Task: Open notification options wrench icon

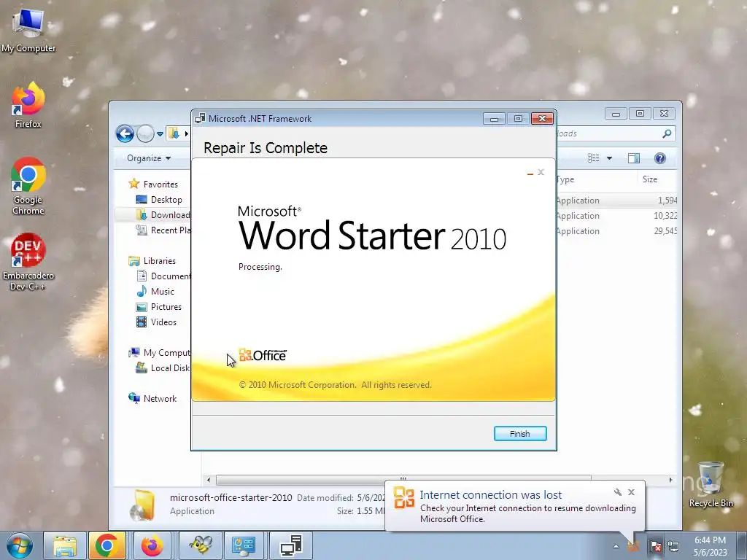Action: pyautogui.click(x=617, y=492)
